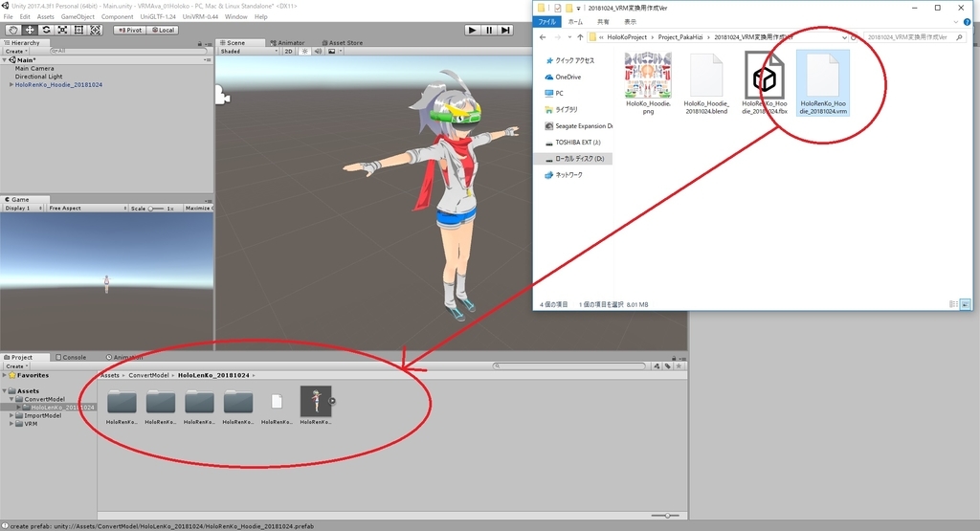The width and height of the screenshot is (980, 531).
Task: Open the GameObject menu
Action: [x=78, y=17]
